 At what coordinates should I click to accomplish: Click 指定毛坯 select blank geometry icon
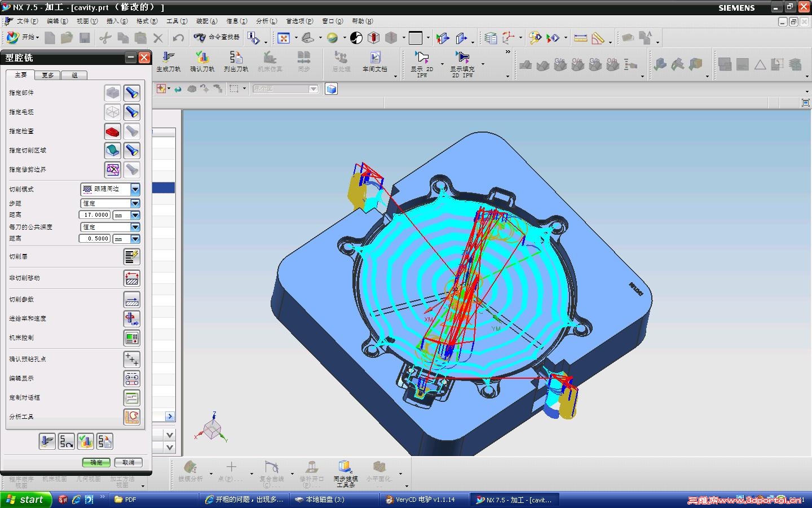click(x=113, y=112)
